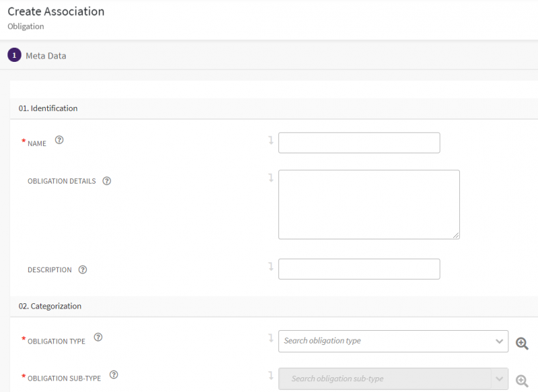Click the arrow icon beside Obligation Type field
The width and height of the screenshot is (538, 392).
click(271, 338)
